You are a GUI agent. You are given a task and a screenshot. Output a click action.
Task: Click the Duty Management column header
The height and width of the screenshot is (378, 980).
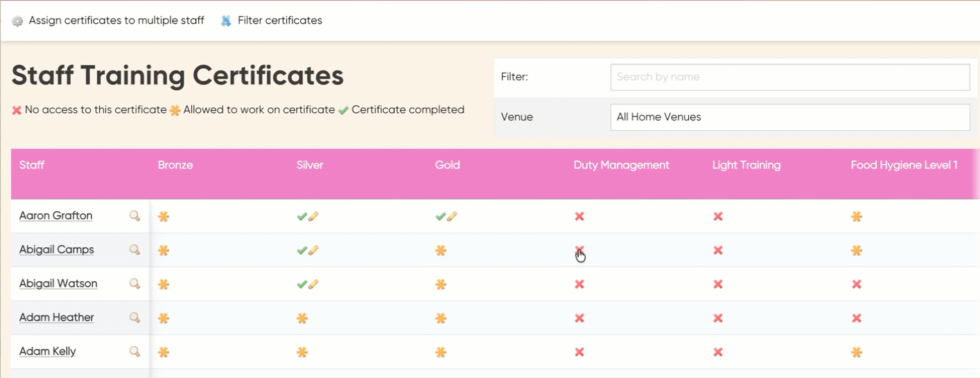[622, 165]
